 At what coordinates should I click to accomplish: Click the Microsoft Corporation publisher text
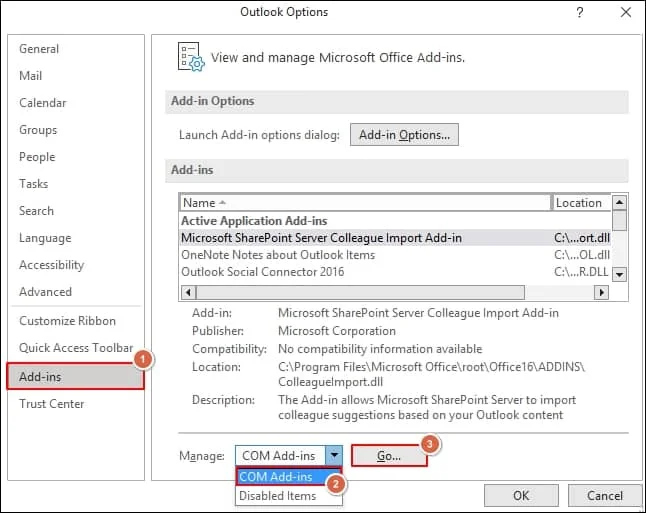coord(337,331)
